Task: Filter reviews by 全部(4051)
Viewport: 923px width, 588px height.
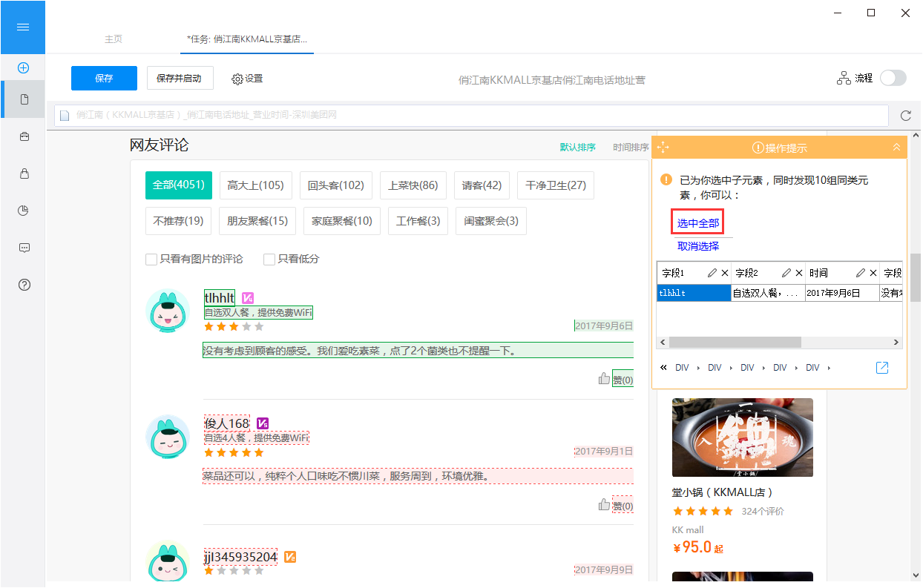Action: point(179,185)
